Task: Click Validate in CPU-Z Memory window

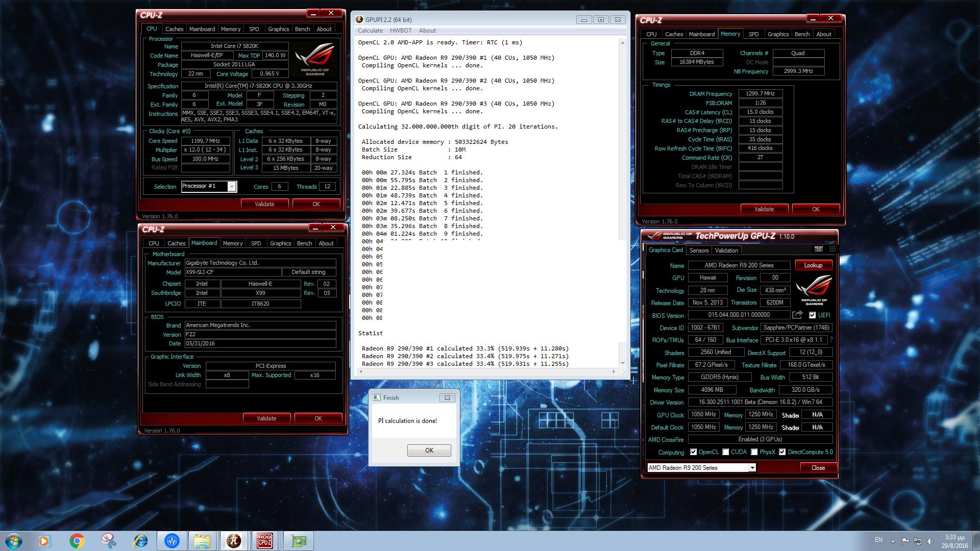Action: [764, 209]
